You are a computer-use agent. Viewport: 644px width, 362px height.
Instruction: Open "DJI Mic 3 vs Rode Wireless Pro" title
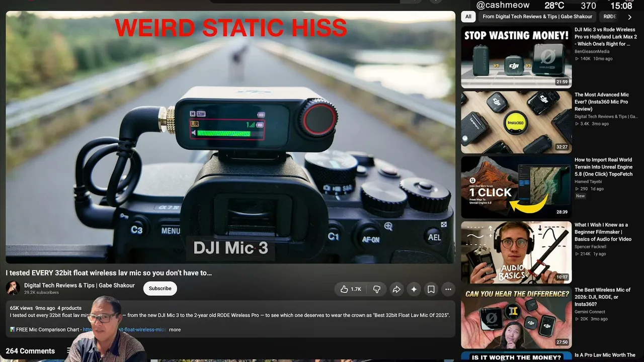pos(606,37)
